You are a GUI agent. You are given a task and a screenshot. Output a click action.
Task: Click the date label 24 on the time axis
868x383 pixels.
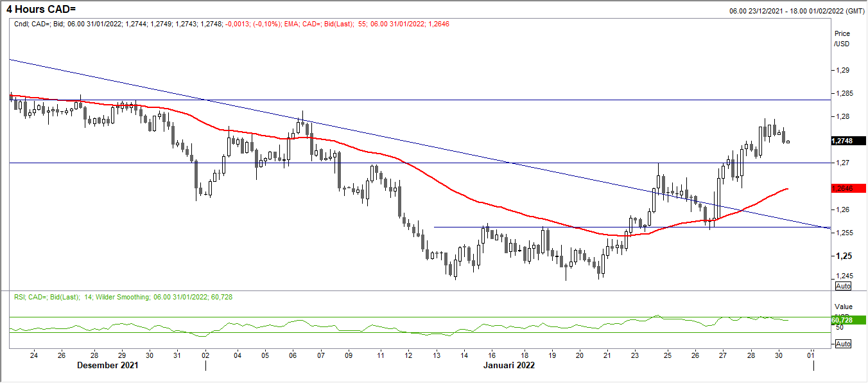(33, 355)
